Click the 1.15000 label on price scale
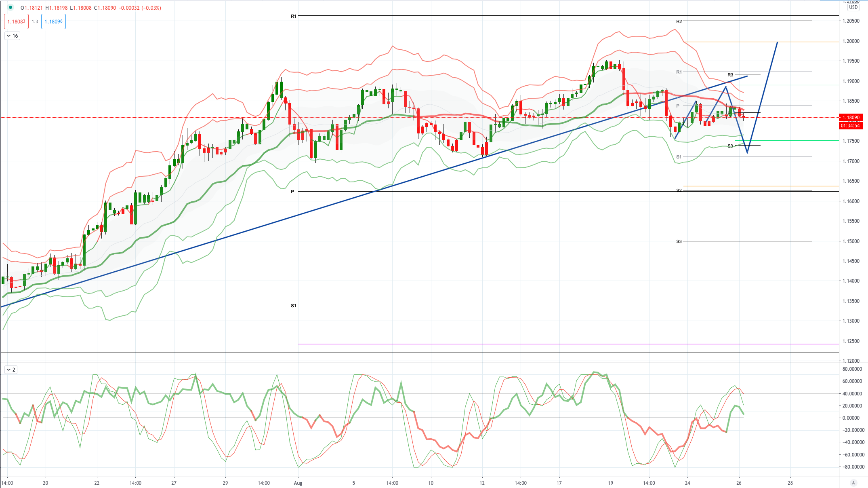This screenshot has width=868, height=488. 851,241
